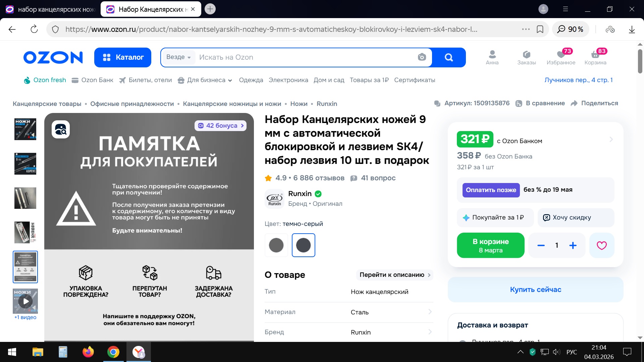Screen dimensions: 644x362
Task: Open Firefox from the taskbar
Action: coord(88,352)
